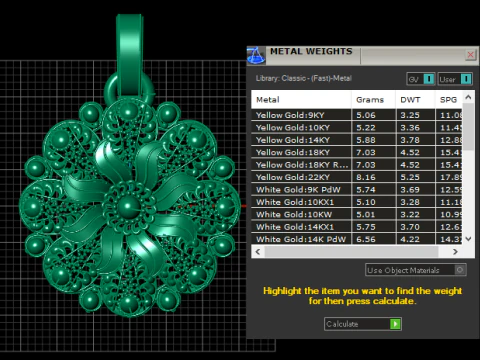Image resolution: width=480 pixels, height=360 pixels.
Task: Select the Yellow Gold:10KY row
Action: tap(357, 127)
